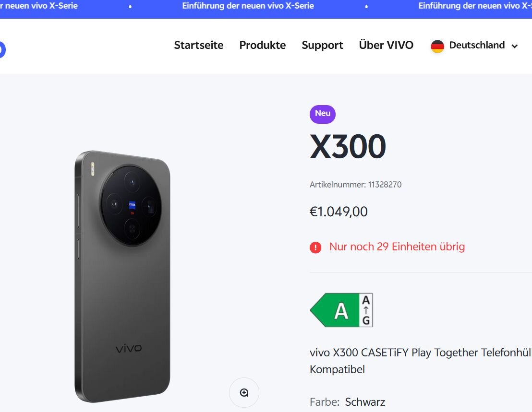Screen dimensions: 532x412
Task: Click the blue vivo logo at far left
Action: [x=2, y=49]
